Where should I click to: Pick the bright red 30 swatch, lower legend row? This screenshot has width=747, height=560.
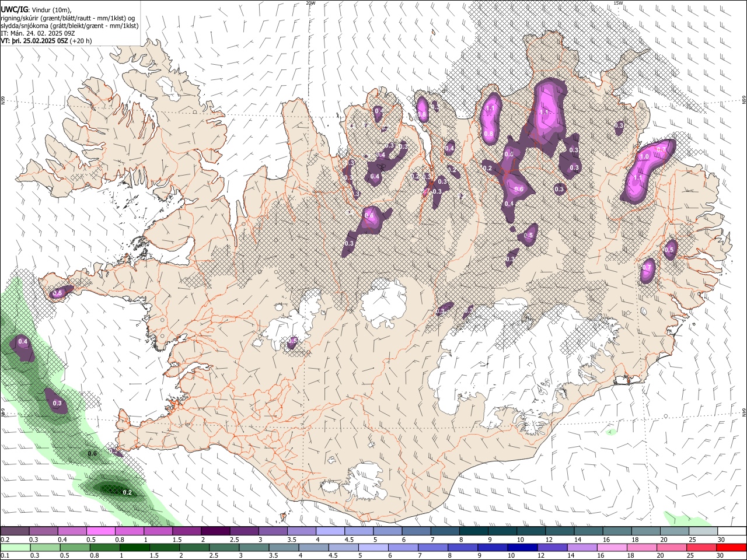(732, 548)
